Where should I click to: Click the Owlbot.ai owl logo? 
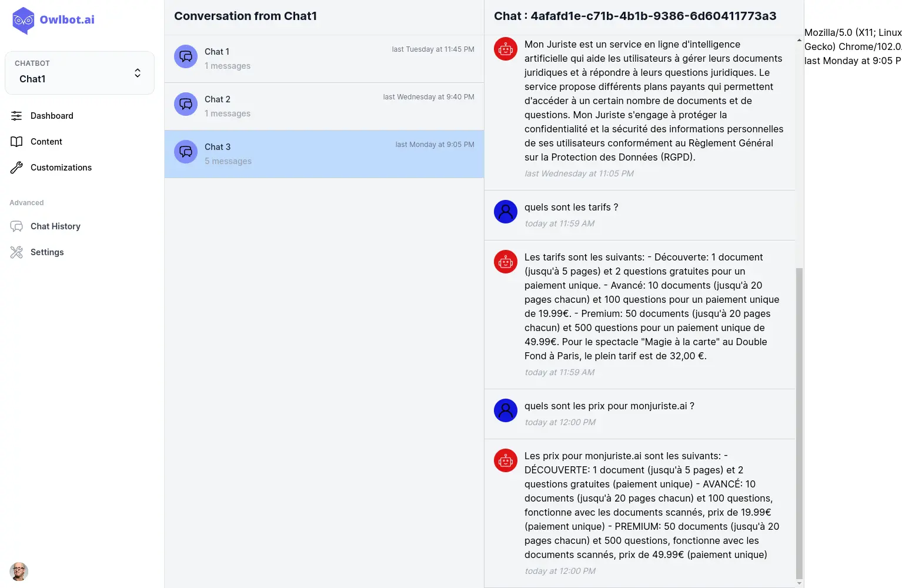23,21
